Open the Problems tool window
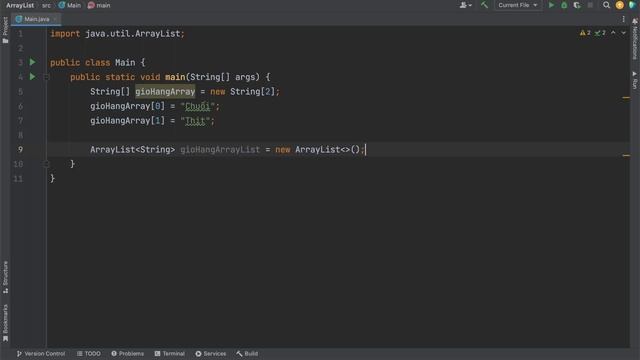The height and width of the screenshot is (360, 640). tap(127, 353)
